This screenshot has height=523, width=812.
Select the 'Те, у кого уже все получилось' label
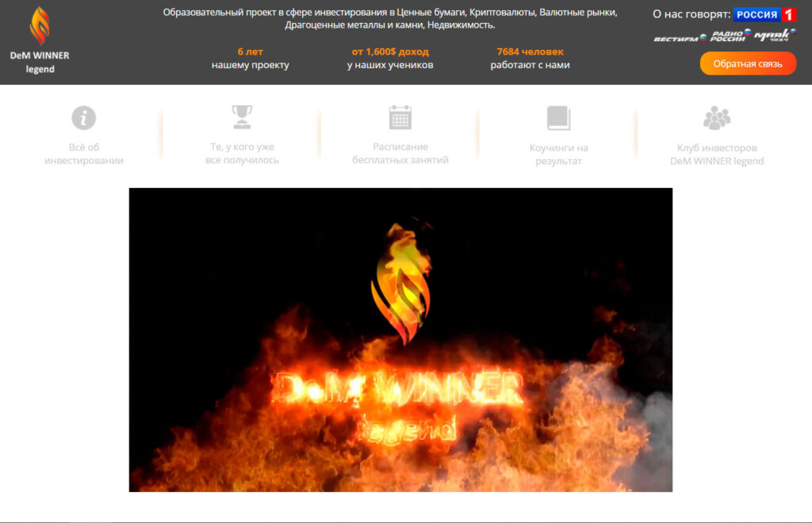[x=242, y=154]
